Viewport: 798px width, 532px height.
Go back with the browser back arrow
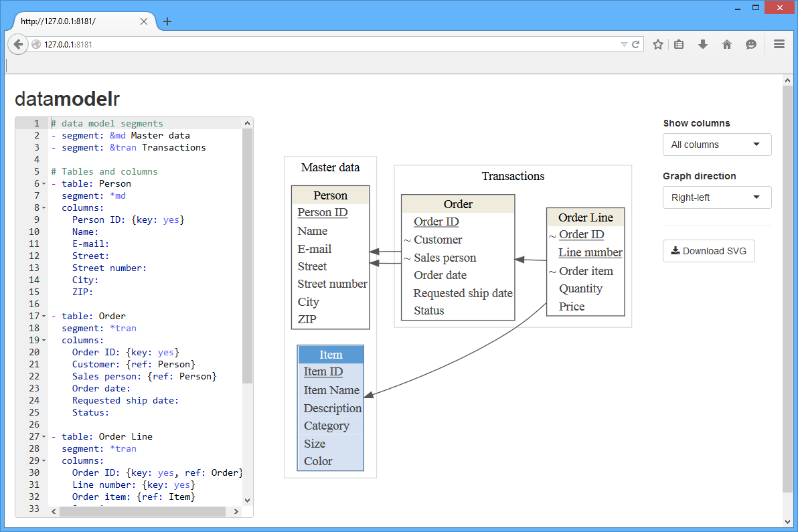tap(18, 44)
